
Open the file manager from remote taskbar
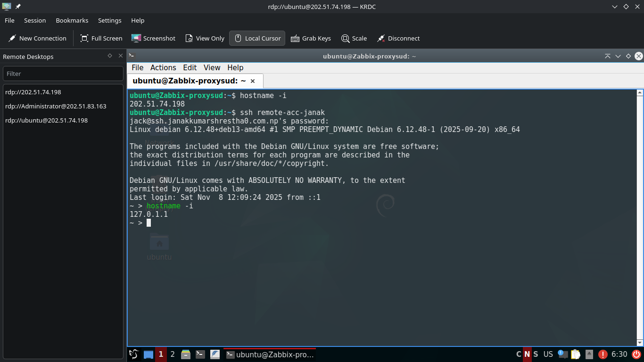[x=186, y=354]
